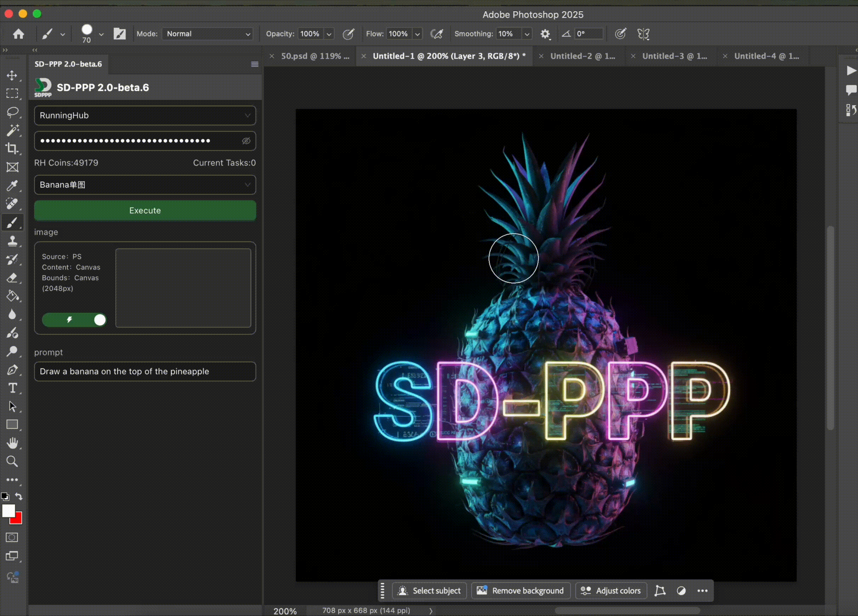
Task: Switch to the 50.psd document tab
Action: tap(315, 56)
